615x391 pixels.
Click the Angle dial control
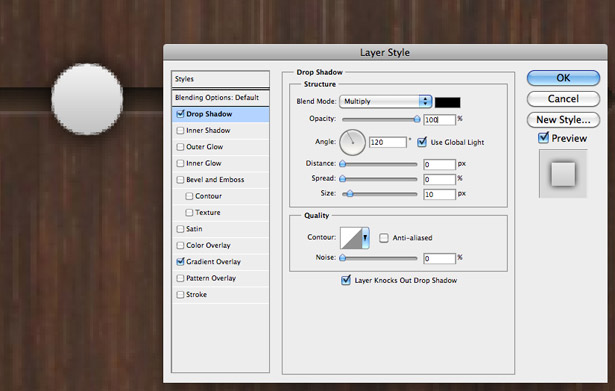coord(352,142)
